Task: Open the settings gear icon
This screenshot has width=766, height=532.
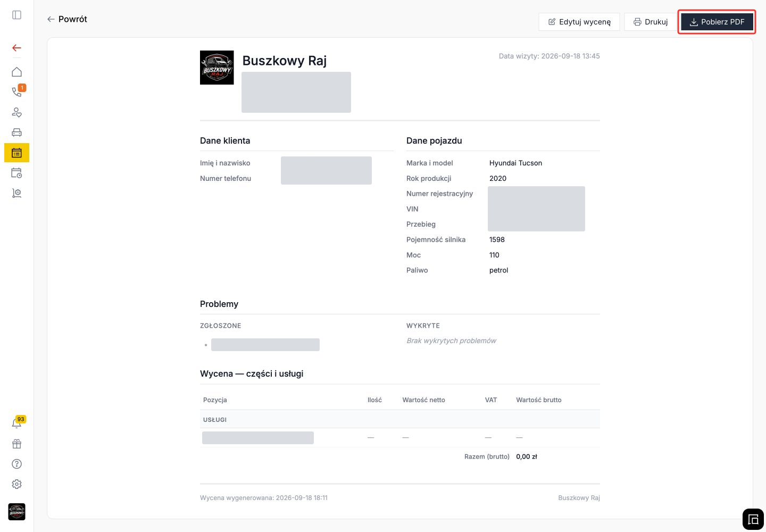Action: pyautogui.click(x=16, y=484)
